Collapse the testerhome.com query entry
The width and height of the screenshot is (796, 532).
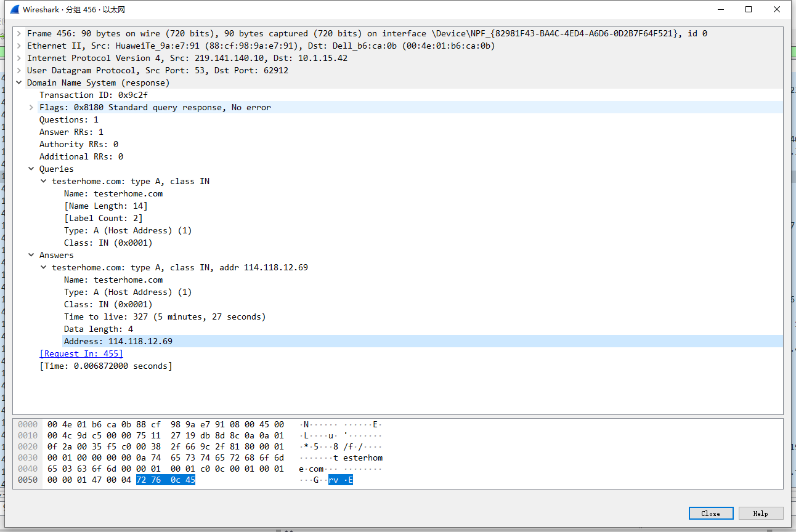tap(44, 181)
